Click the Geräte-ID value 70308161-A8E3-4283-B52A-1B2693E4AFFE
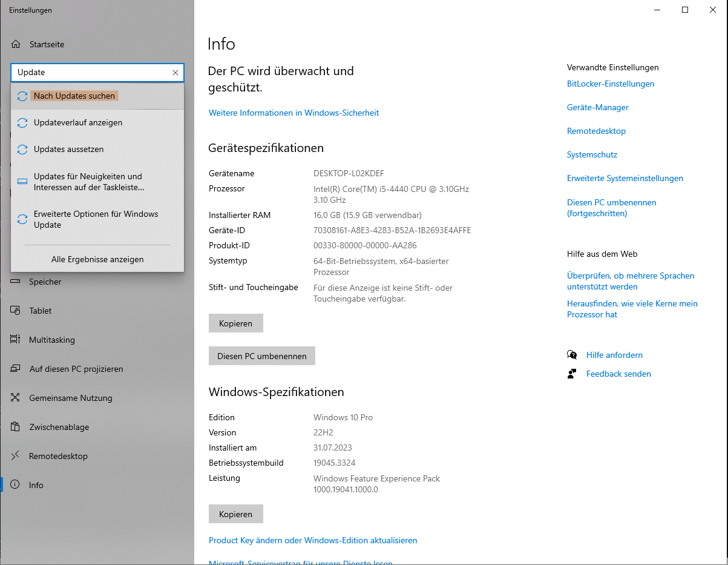 (392, 230)
